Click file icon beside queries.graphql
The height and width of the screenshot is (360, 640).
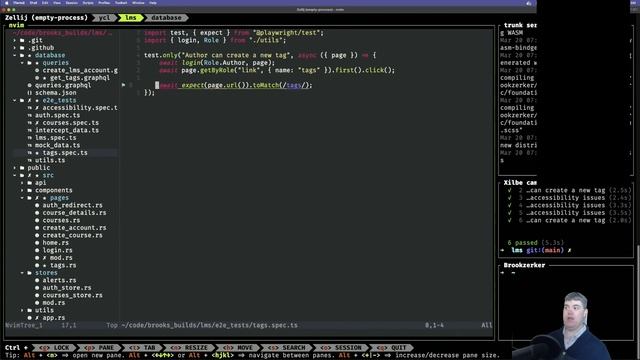(29, 85)
